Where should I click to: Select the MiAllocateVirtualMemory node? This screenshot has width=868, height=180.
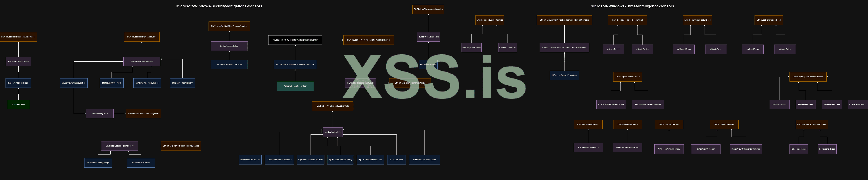[x=669, y=149]
